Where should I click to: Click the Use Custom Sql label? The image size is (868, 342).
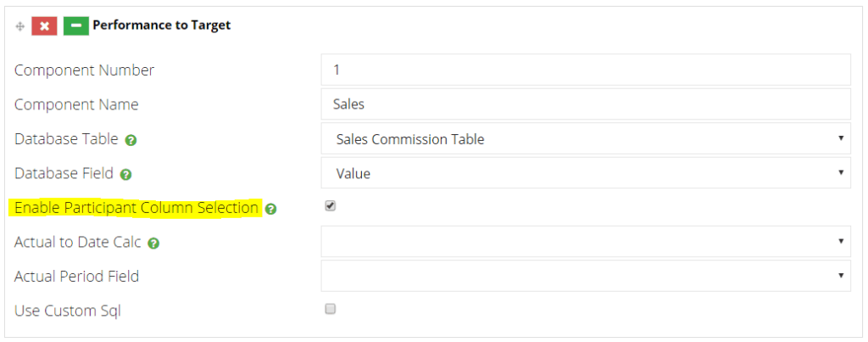(68, 311)
